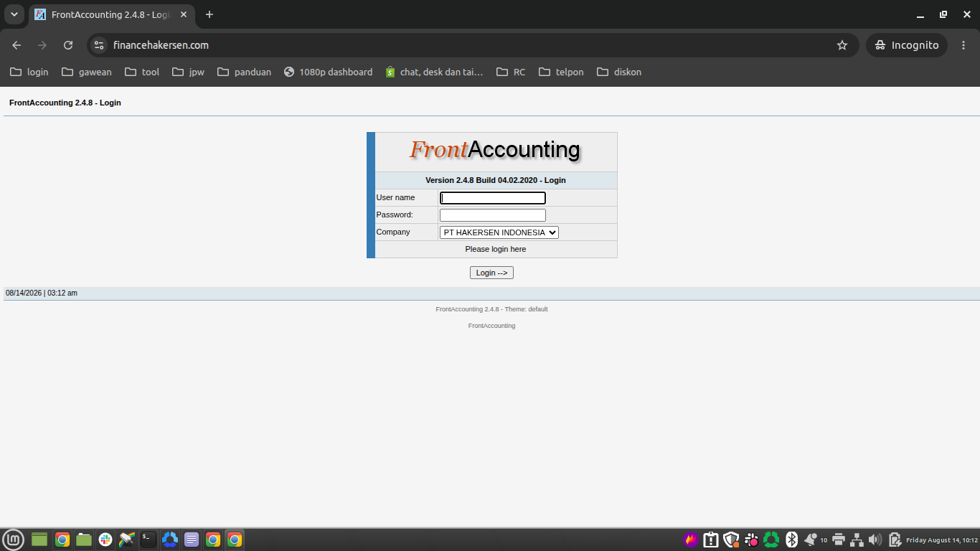Viewport: 980px width, 551px height.
Task: Click the printer tray icon
Action: 839,540
